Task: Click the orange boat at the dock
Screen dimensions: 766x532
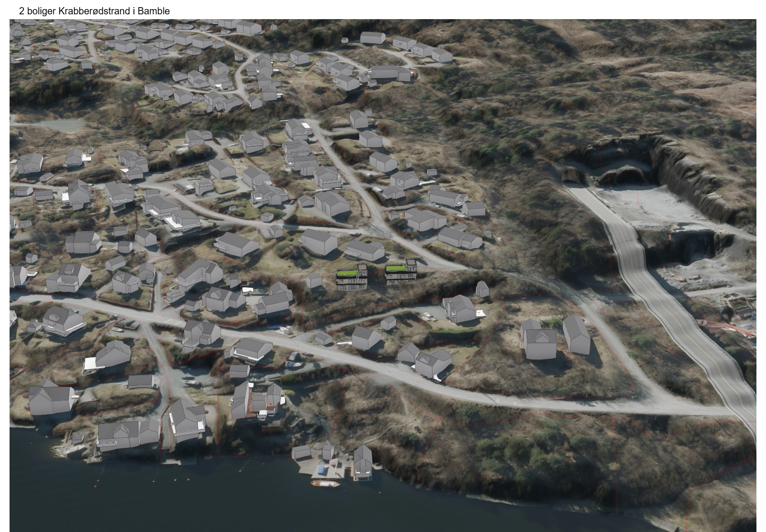Action: [325, 484]
